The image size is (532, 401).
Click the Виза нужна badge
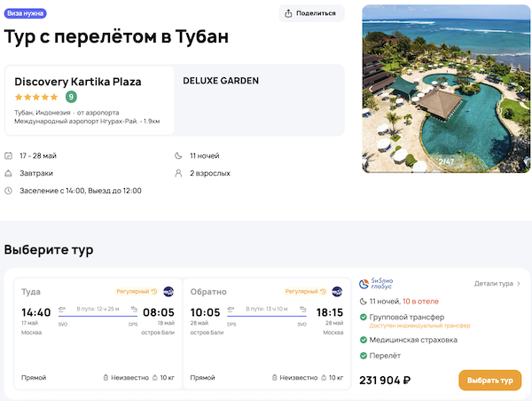[x=26, y=14]
